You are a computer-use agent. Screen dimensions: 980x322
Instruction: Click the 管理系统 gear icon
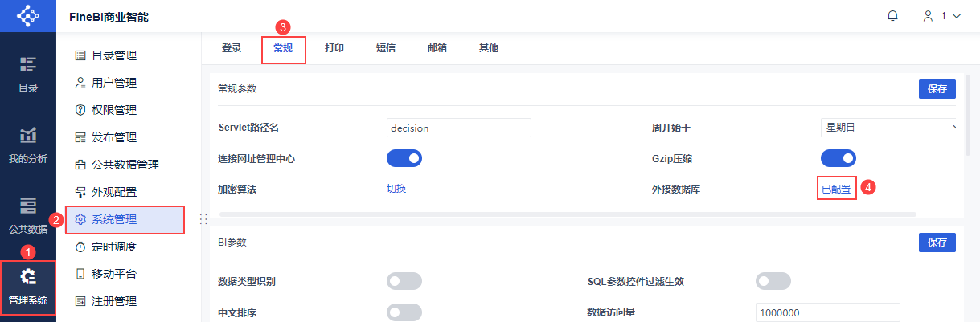coord(28,277)
